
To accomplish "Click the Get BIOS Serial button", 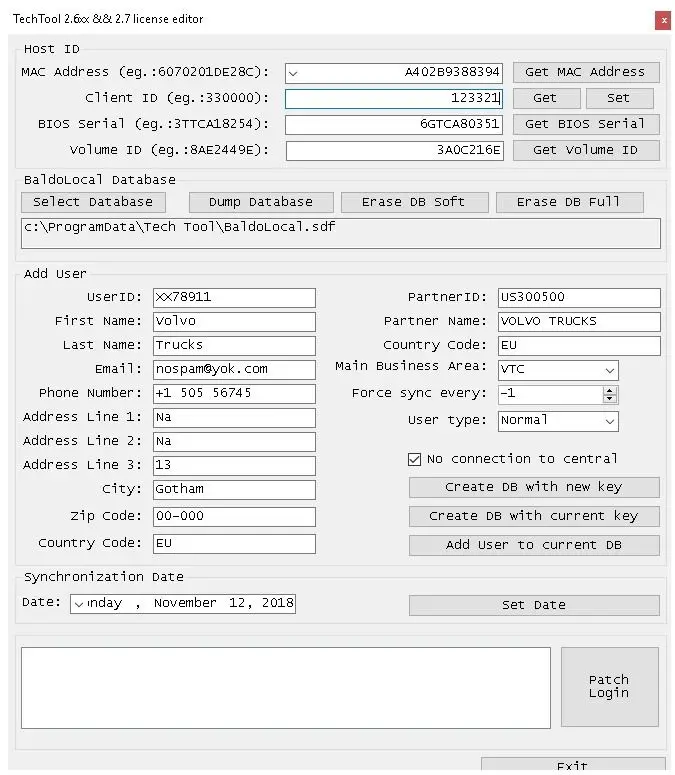I will [586, 124].
